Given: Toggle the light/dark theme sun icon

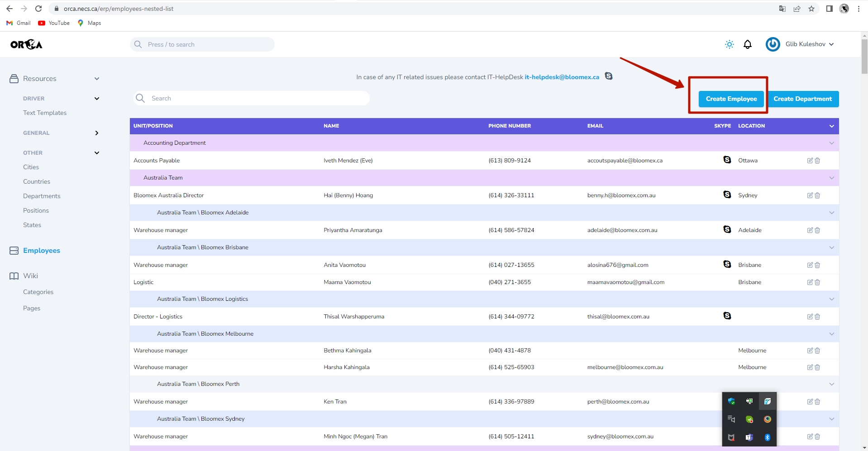Looking at the screenshot, I should [729, 44].
